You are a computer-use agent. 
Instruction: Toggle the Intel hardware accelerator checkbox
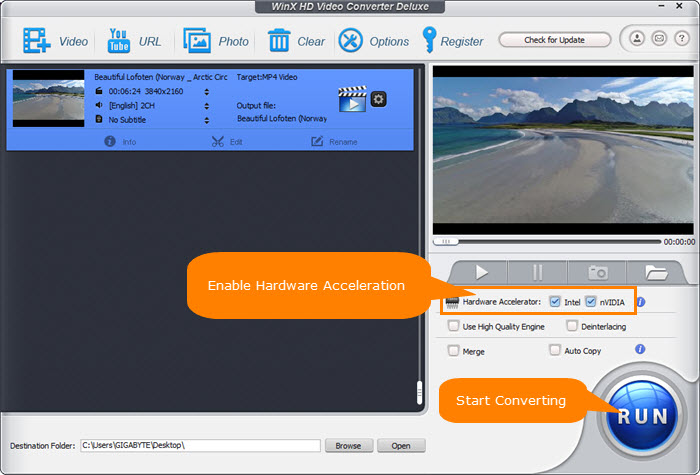coord(554,302)
